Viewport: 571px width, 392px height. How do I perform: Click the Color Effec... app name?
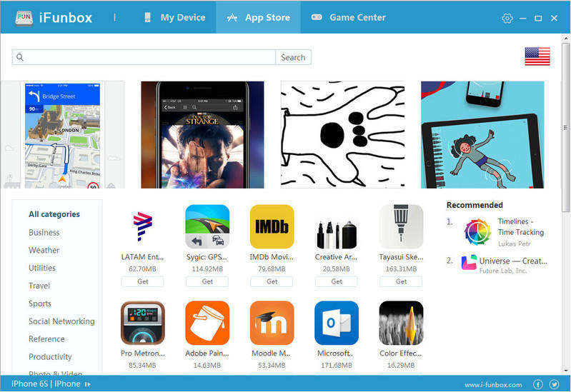tap(401, 353)
